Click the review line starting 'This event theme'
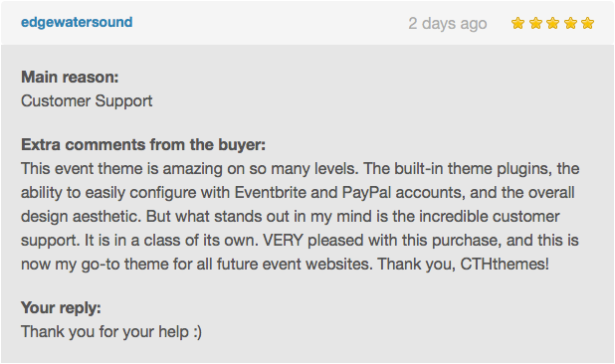 [301, 169]
